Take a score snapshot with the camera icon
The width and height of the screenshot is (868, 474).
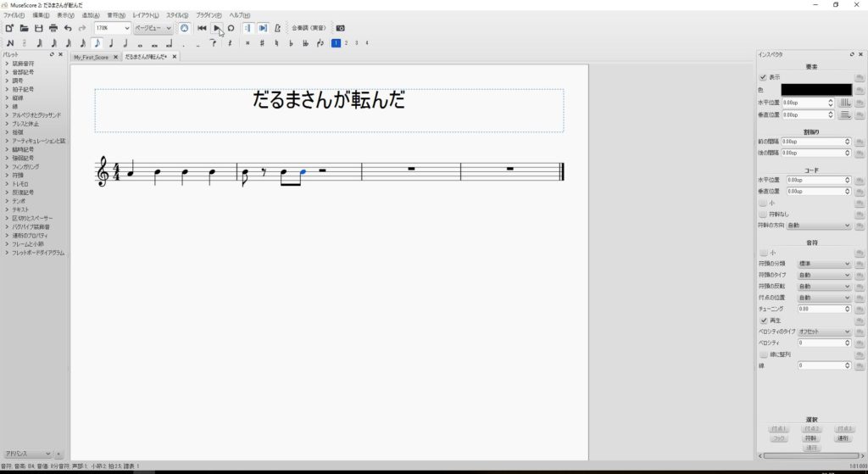(x=341, y=28)
